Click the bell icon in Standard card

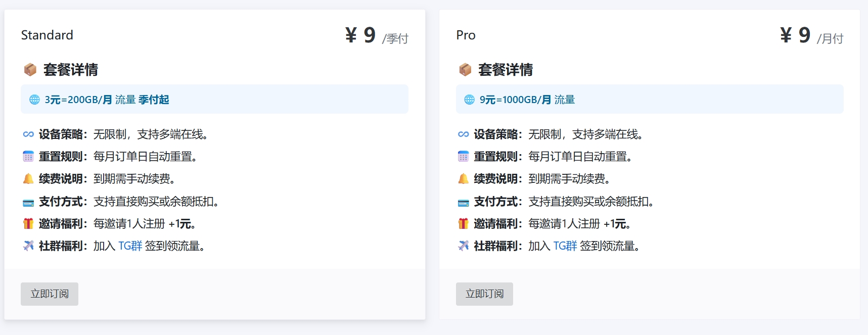[x=28, y=179]
